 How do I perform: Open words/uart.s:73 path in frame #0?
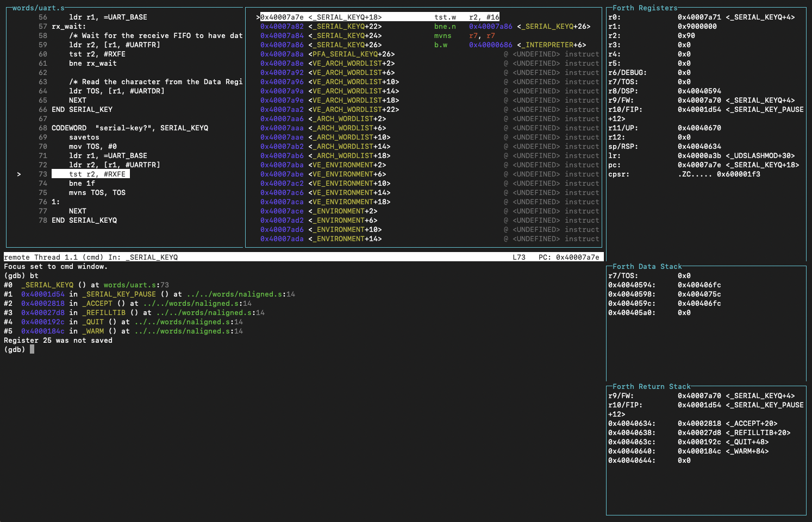[136, 285]
